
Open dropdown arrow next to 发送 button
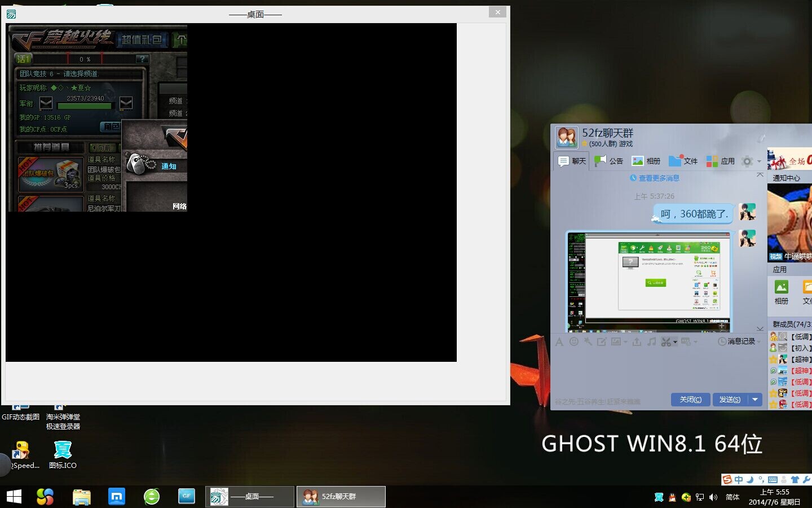pos(755,400)
